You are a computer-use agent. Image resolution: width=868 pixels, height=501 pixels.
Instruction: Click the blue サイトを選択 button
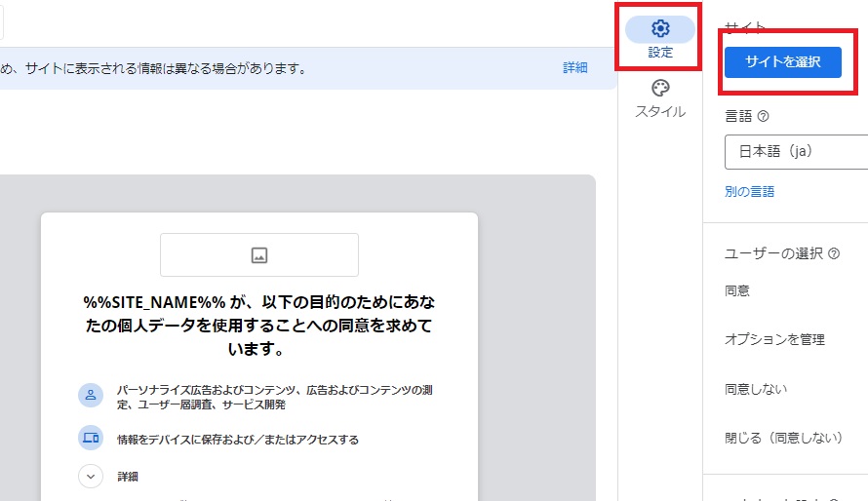(782, 61)
